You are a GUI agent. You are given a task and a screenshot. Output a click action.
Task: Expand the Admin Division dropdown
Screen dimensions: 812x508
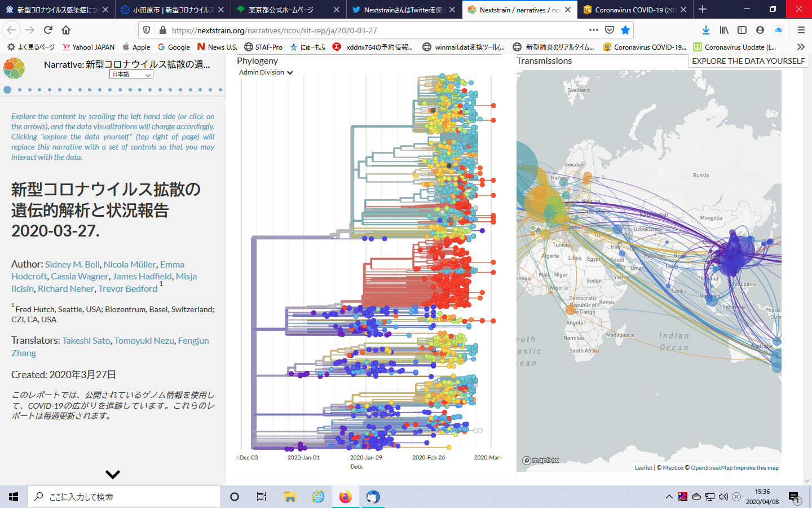266,72
